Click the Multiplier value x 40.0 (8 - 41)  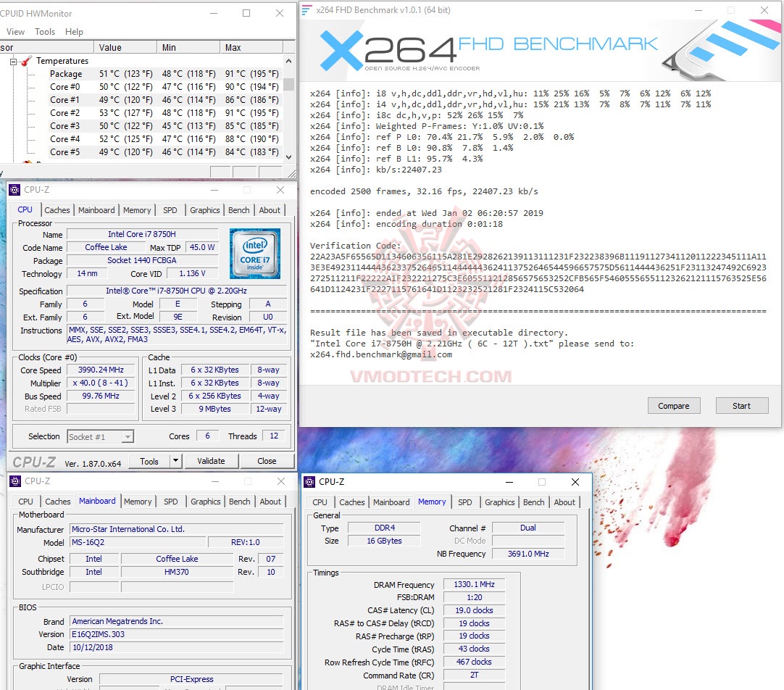coord(101,383)
